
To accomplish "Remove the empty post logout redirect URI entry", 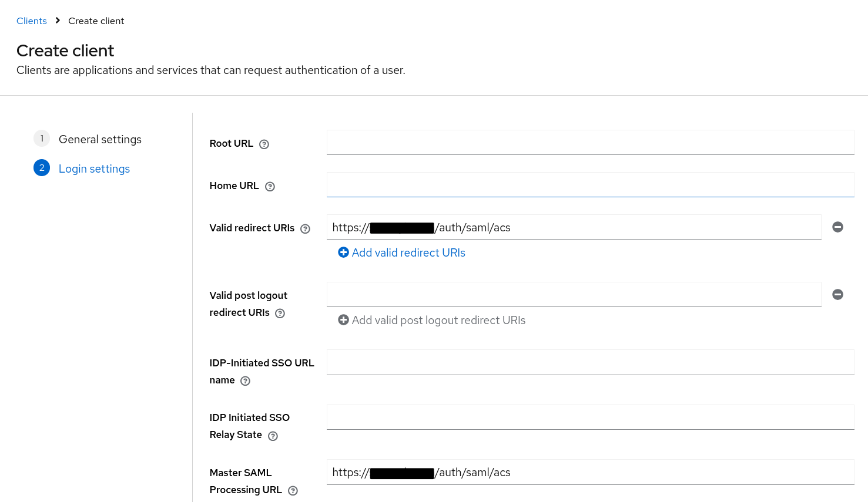I will (837, 294).
